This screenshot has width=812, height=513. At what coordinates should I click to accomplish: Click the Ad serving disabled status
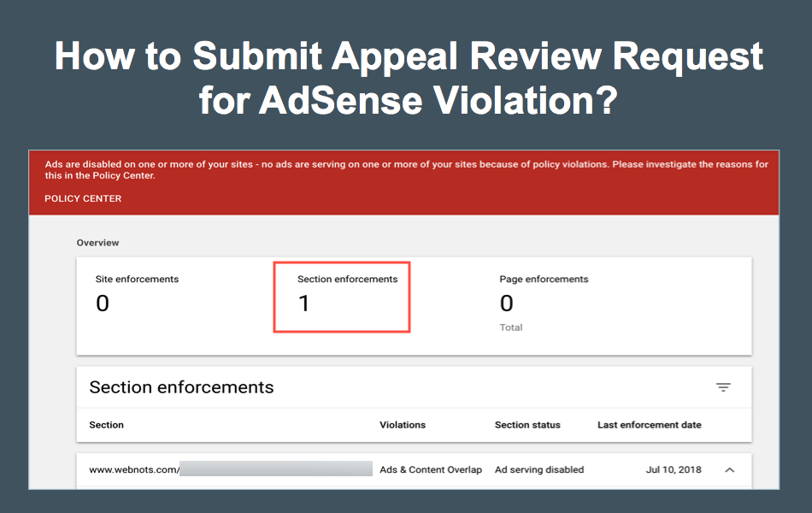pos(539,469)
